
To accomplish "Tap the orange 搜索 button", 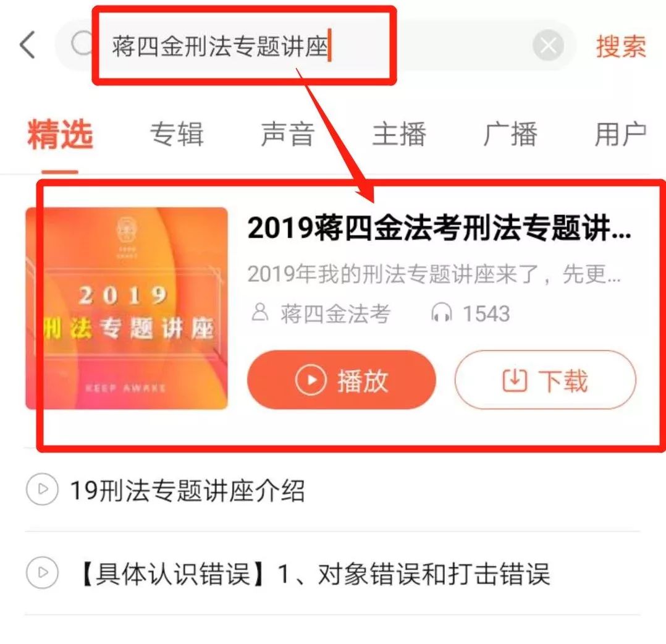I will pos(620,46).
